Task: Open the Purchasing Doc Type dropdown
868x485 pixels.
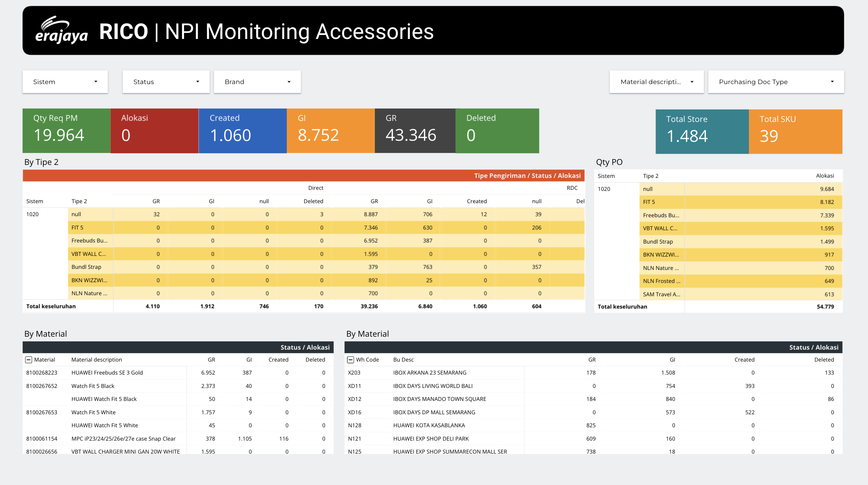Action: click(776, 82)
